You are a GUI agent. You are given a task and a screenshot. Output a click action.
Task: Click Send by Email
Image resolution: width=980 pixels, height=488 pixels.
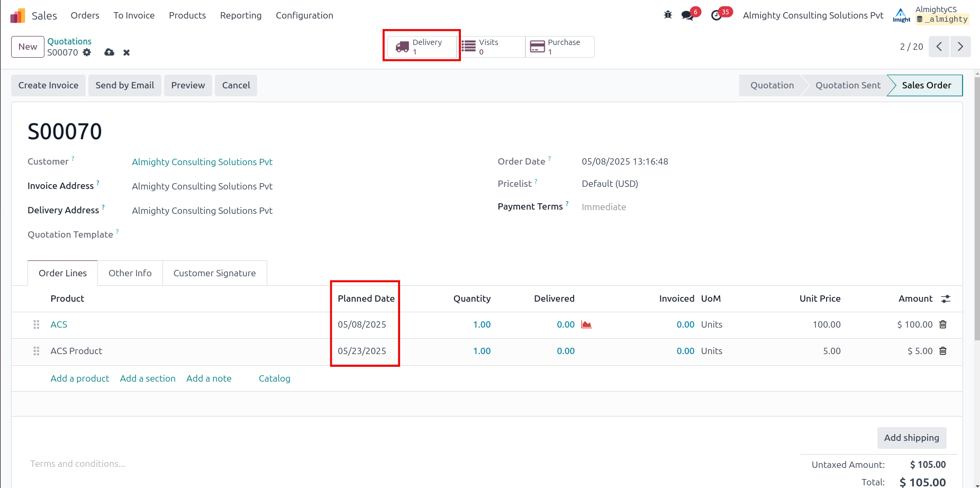pyautogui.click(x=125, y=85)
